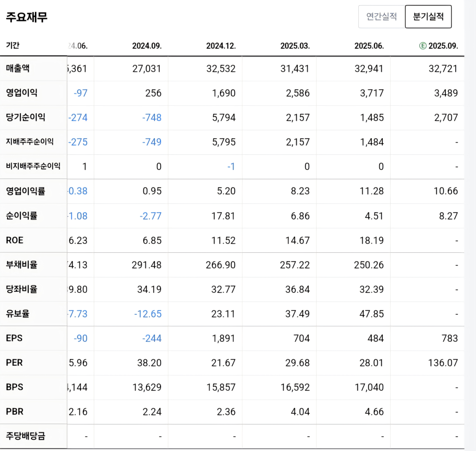Click the 2025.06. operating profit 3,717
This screenshot has width=476, height=451.
point(372,93)
